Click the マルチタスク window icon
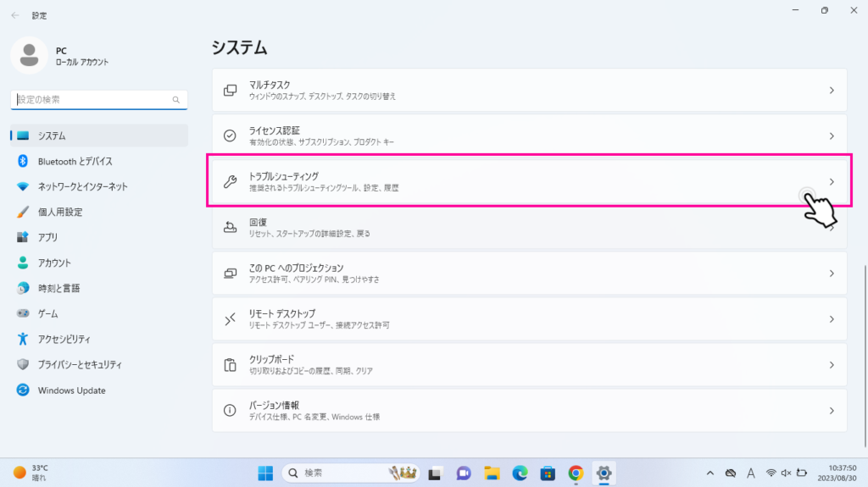This screenshot has width=868, height=487. point(230,90)
